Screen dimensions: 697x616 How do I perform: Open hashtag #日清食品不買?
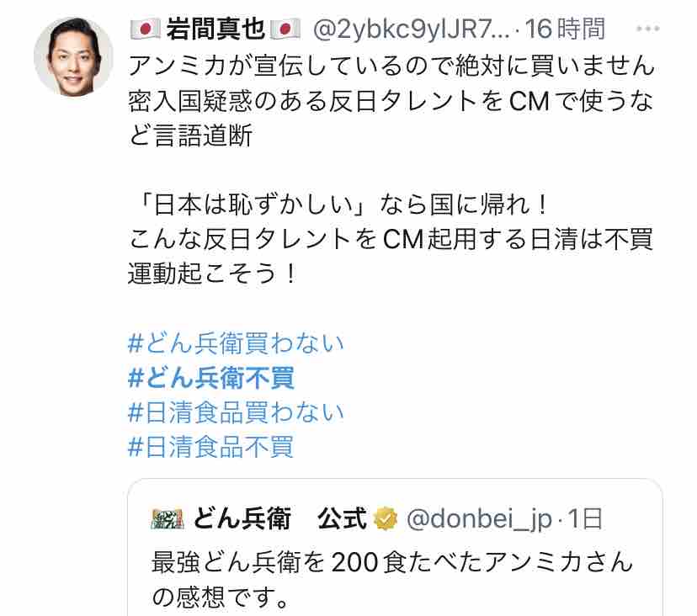pyautogui.click(x=210, y=447)
